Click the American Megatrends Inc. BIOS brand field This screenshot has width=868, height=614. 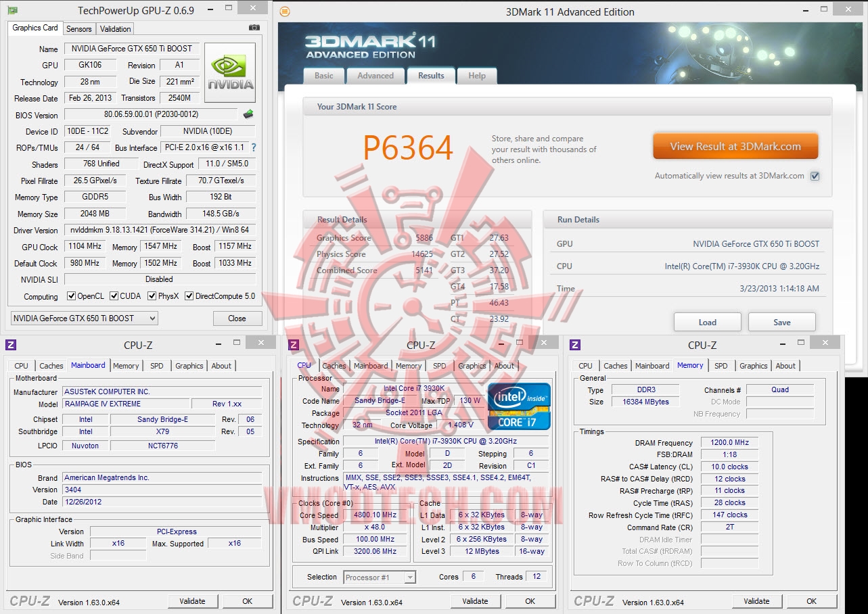click(162, 477)
